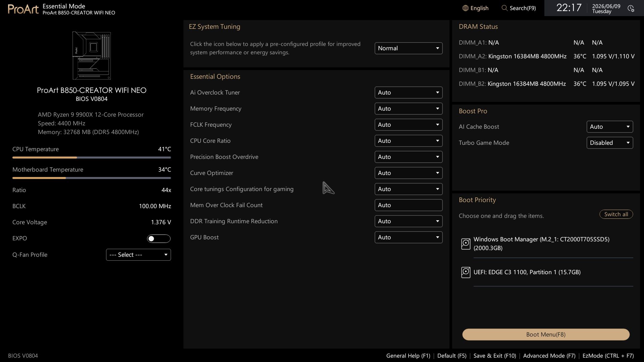The image size is (644, 362).
Task: Click the DIMM_B2 Kingston memory entry
Action: point(547,84)
